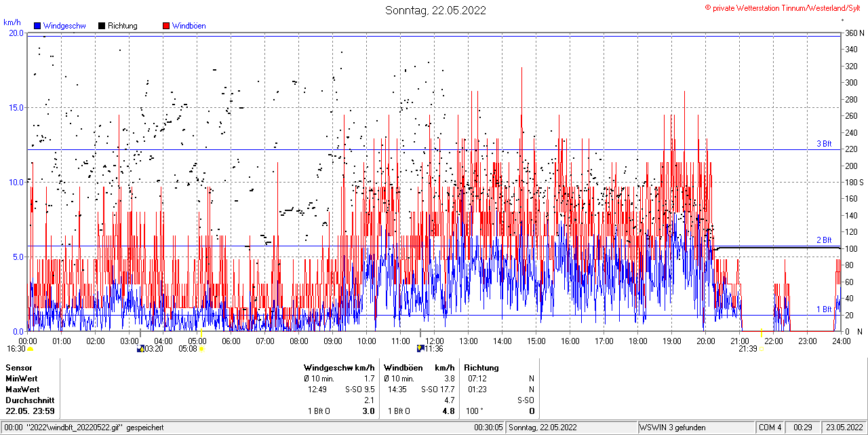Click the 'WSWIN 3 gefunden' status entry
This screenshot has height=435, width=868.
pyautogui.click(x=673, y=428)
